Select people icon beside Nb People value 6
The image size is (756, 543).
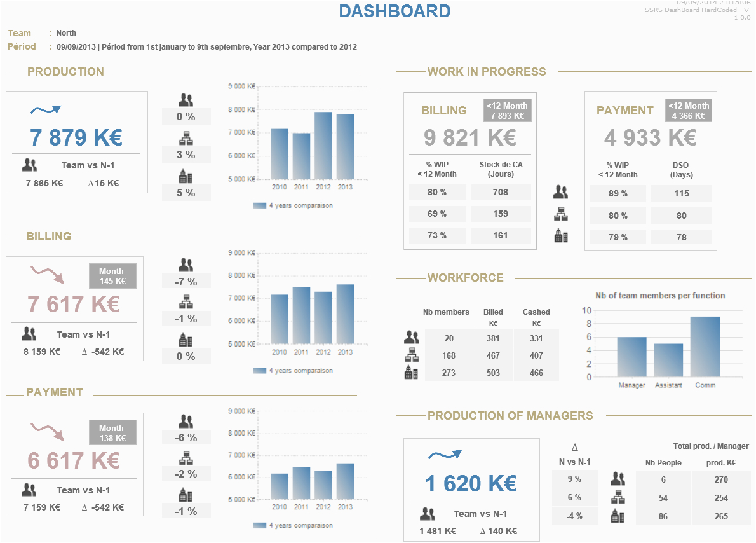[x=618, y=479]
